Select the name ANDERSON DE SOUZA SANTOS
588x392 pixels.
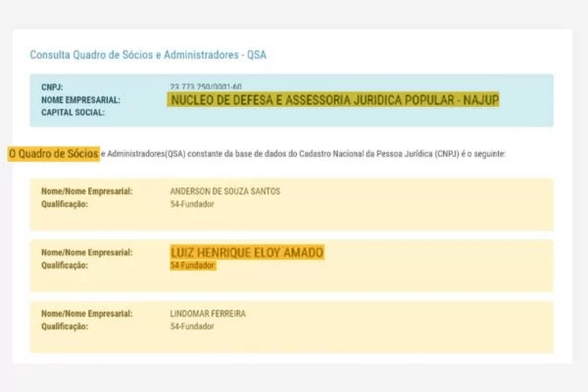click(x=224, y=191)
